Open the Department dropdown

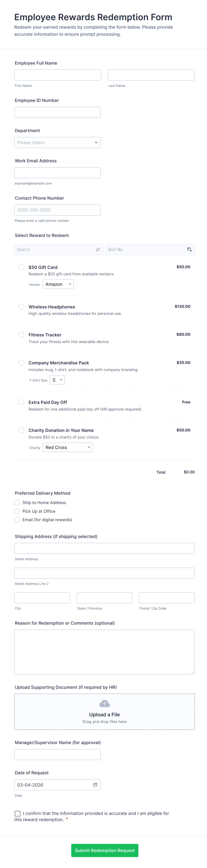[x=57, y=143]
